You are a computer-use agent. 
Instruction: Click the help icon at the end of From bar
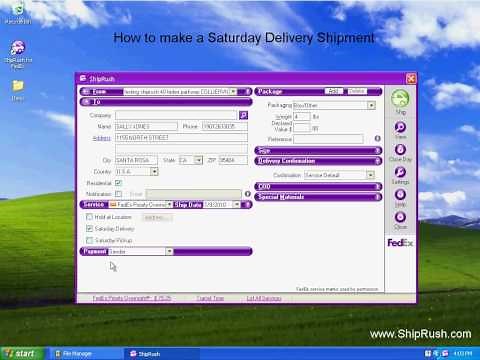tap(248, 91)
